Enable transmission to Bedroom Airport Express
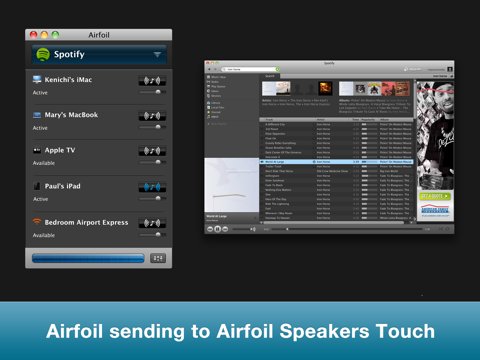 152,223
